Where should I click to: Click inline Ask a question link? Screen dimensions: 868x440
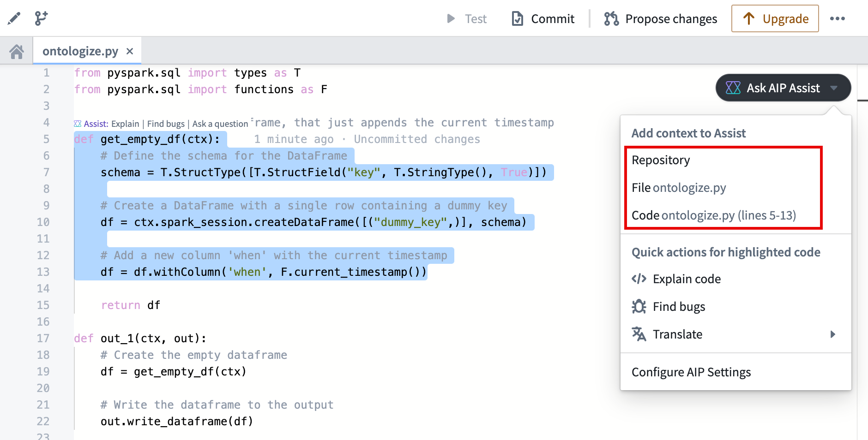[x=220, y=124]
